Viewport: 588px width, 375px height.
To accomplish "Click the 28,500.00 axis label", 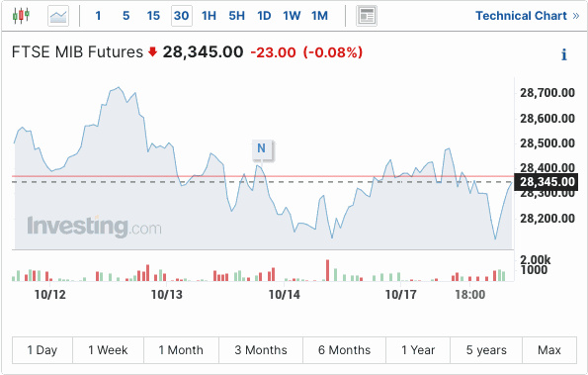I will coord(547,143).
